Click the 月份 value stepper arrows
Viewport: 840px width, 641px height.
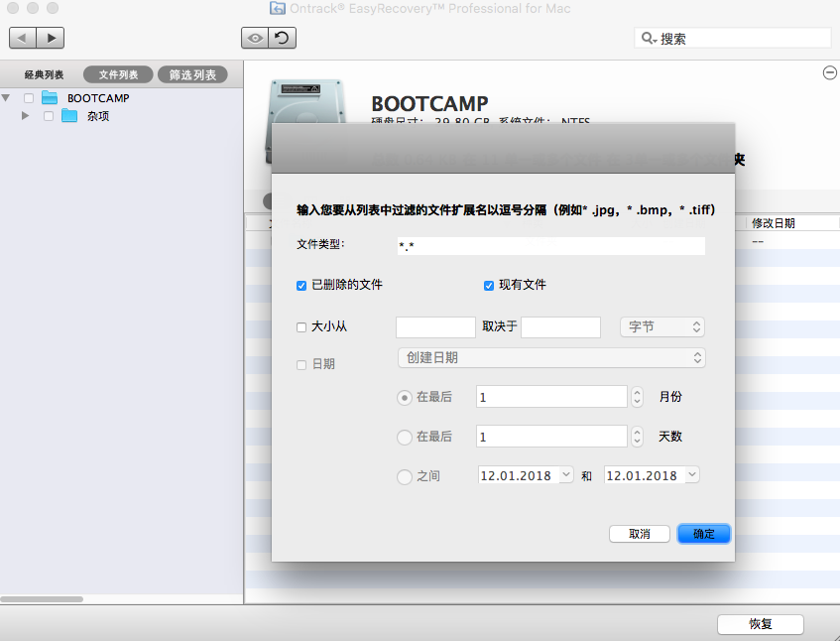[x=636, y=396]
